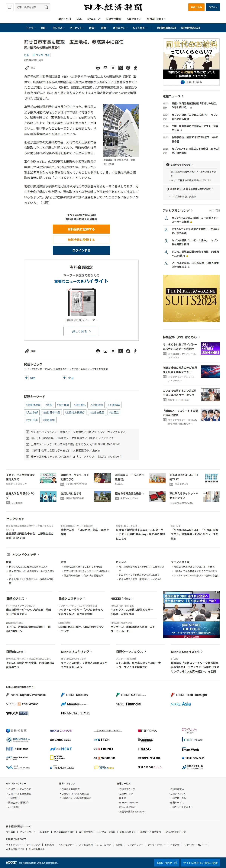Image resolution: width=226 pixels, height=868 pixels.
Task: Click the mail share icon under the article date
Action: 105,68
